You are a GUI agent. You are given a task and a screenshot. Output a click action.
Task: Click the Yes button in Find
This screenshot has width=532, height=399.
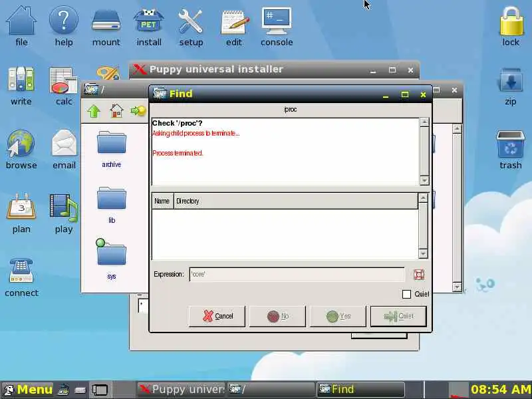click(338, 317)
